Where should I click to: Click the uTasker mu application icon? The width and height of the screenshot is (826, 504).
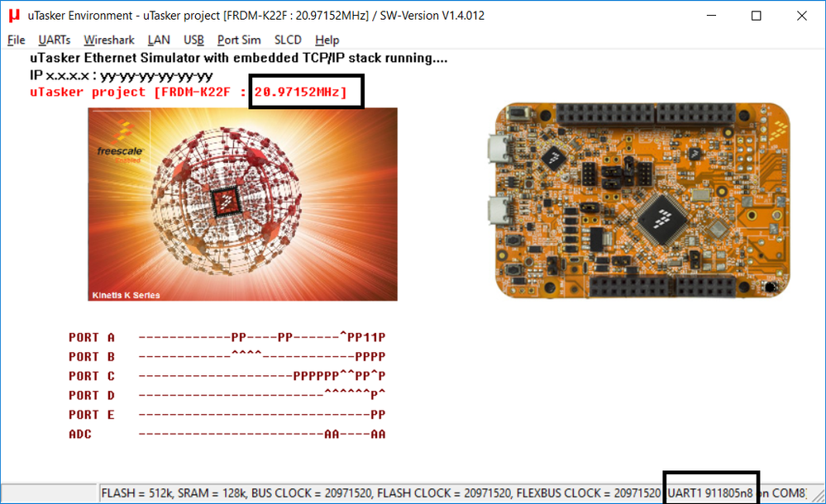14,16
